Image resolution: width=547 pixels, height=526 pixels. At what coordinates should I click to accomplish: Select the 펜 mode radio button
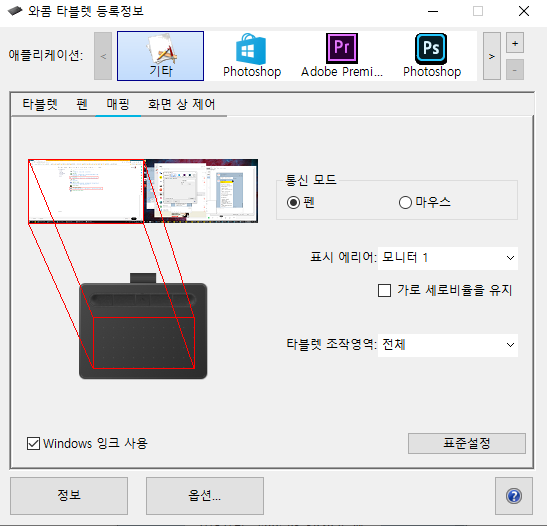tap(293, 202)
